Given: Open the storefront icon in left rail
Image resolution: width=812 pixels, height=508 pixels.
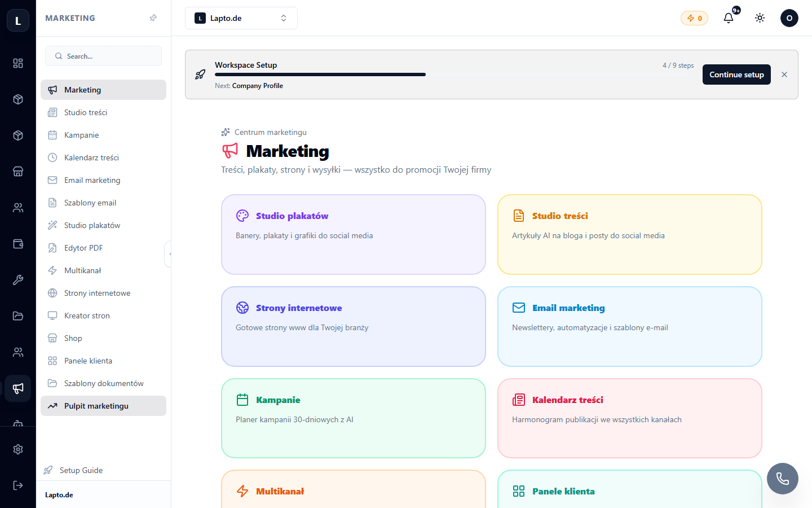Looking at the screenshot, I should pos(18,172).
